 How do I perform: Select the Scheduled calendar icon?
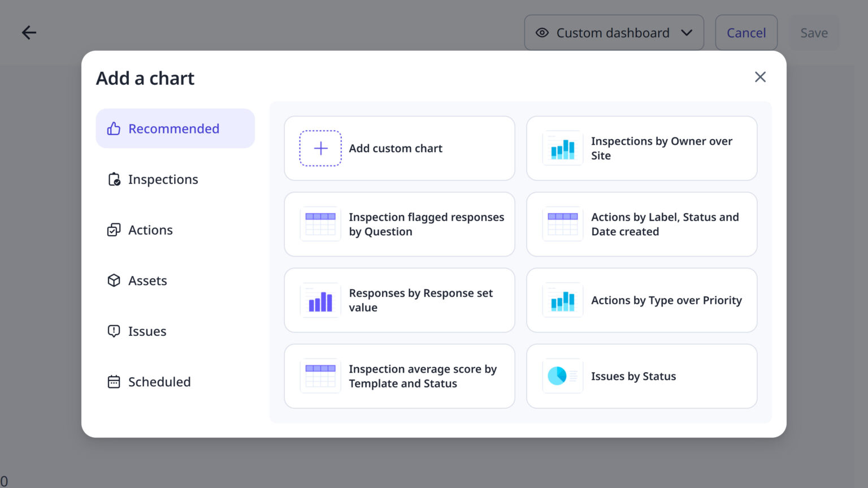(114, 382)
